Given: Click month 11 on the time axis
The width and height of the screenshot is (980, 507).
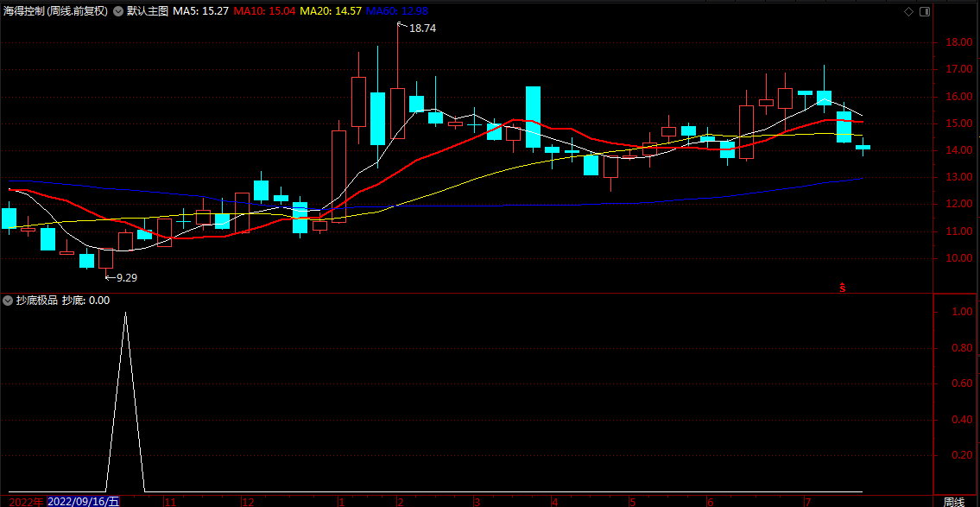Looking at the screenshot, I should (x=169, y=502).
